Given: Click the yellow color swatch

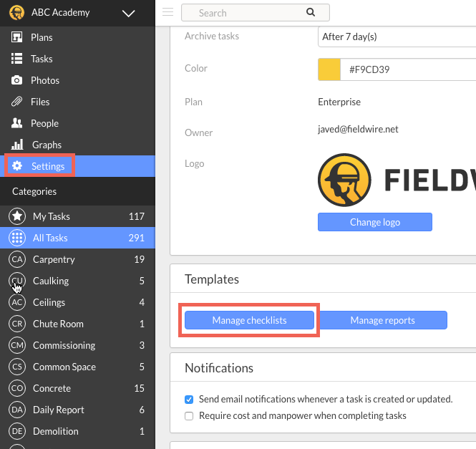Looking at the screenshot, I should point(329,69).
